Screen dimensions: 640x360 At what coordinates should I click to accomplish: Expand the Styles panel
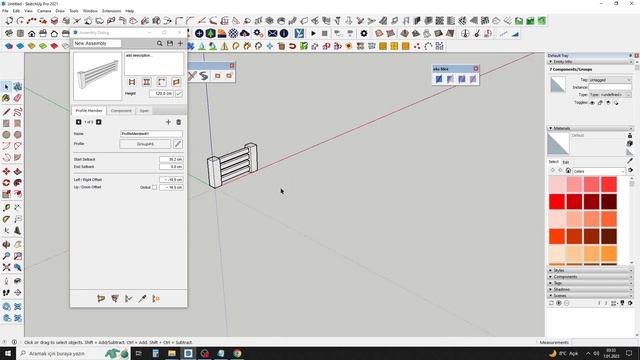(590, 271)
